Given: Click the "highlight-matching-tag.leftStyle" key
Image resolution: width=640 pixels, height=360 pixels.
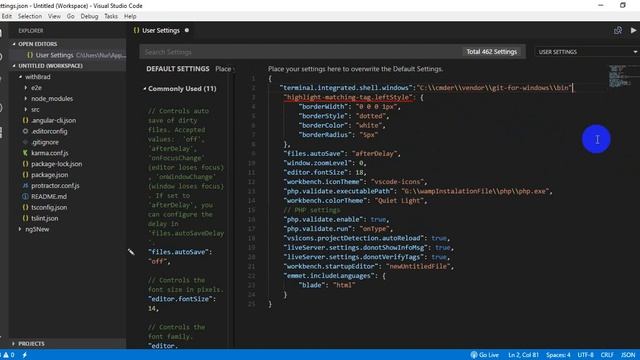Looking at the screenshot, I should (x=348, y=97).
